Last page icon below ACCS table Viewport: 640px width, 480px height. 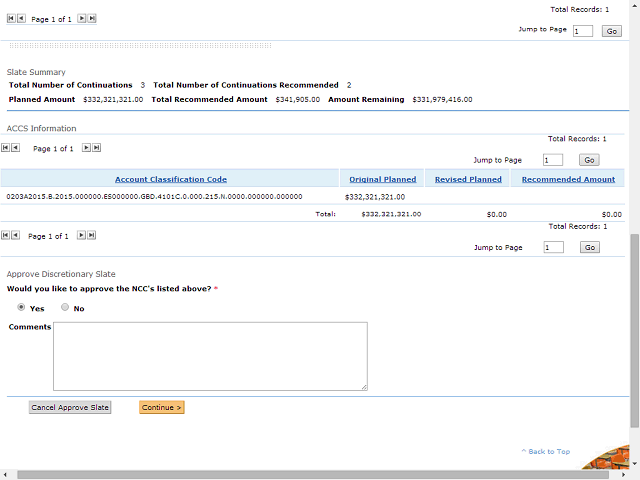point(92,235)
